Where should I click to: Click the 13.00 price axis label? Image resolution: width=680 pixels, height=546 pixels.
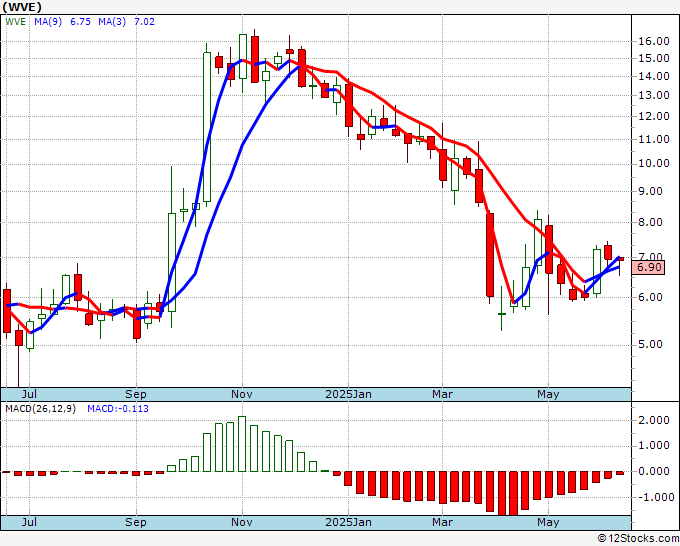pyautogui.click(x=654, y=95)
